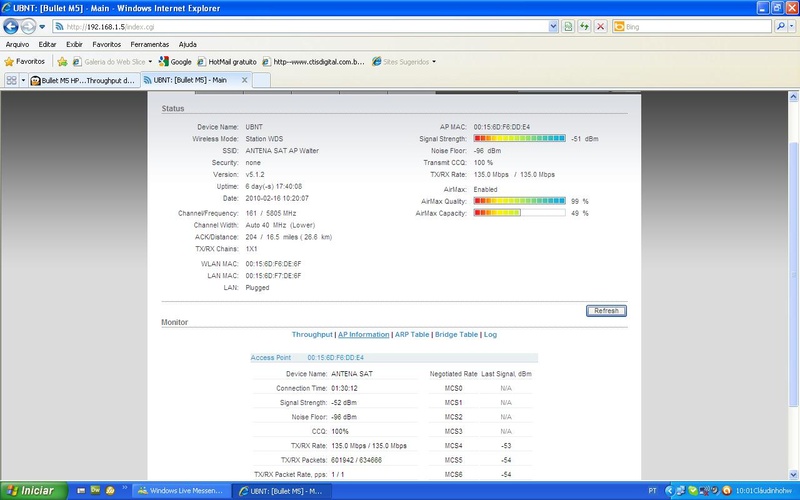
Task: Open the tab list dropdown arrow
Action: tap(23, 80)
